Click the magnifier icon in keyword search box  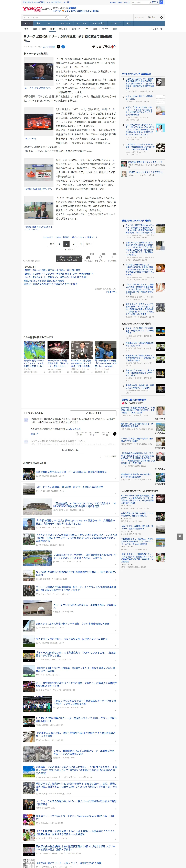point(66,18)
